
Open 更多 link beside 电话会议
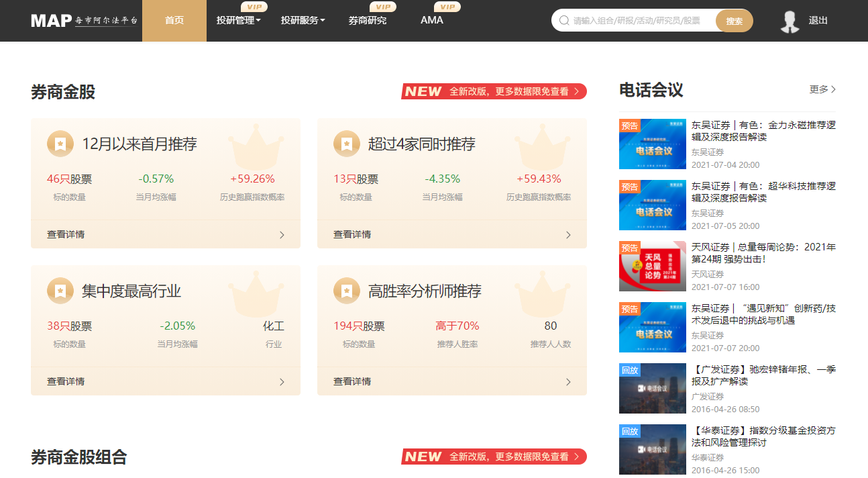pos(822,89)
